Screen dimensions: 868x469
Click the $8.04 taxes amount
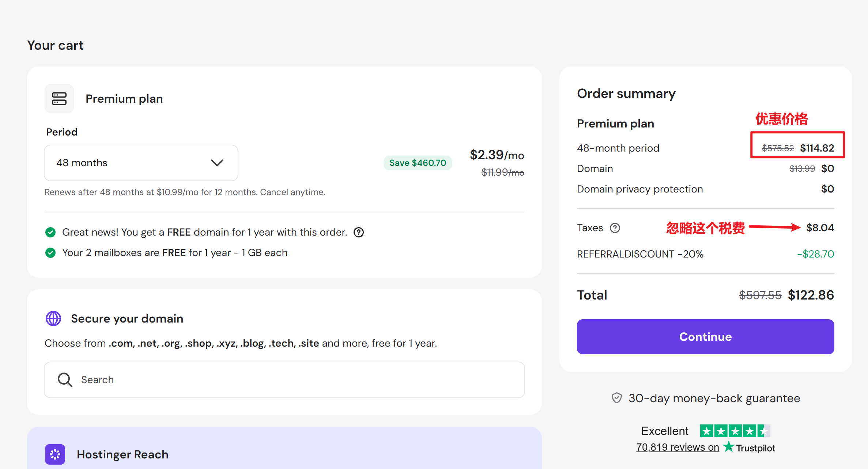point(820,228)
